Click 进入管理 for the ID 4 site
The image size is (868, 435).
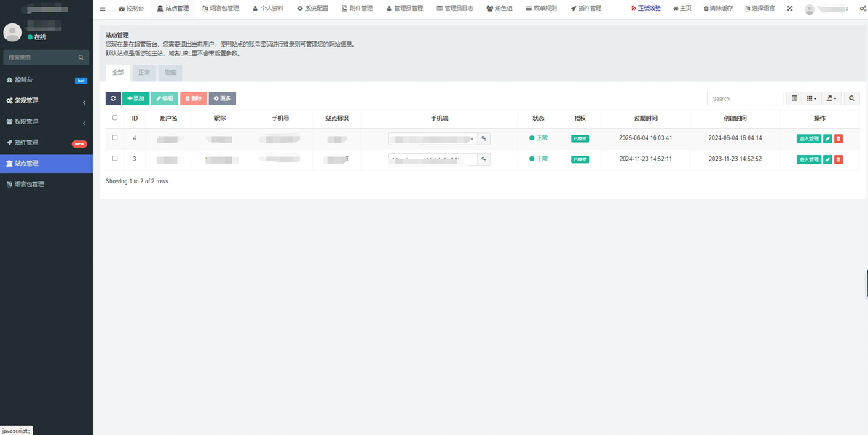pos(809,139)
